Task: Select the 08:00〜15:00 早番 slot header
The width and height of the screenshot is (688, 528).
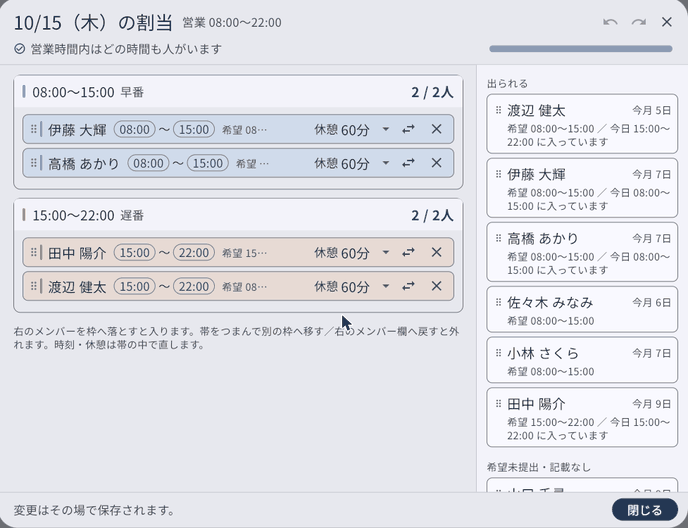Action: 238,92
